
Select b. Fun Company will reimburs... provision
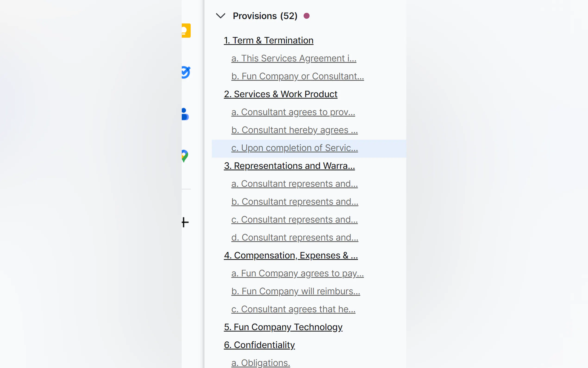click(x=296, y=291)
